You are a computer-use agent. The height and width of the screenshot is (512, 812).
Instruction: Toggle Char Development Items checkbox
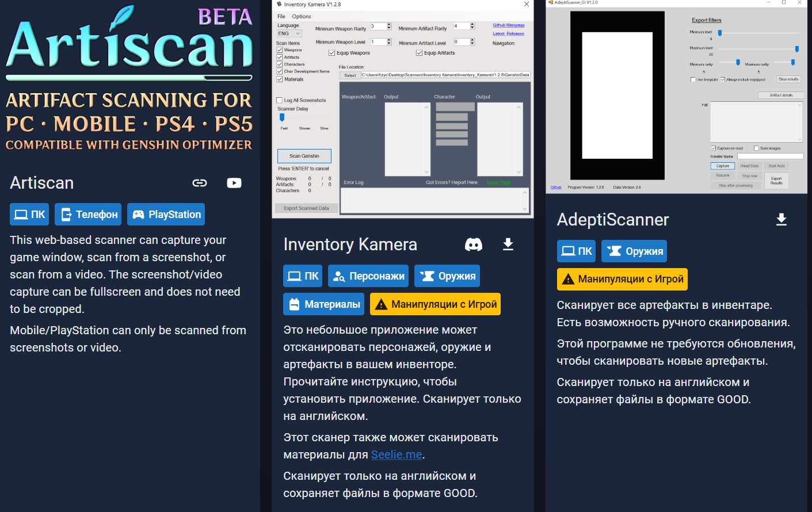tap(280, 71)
